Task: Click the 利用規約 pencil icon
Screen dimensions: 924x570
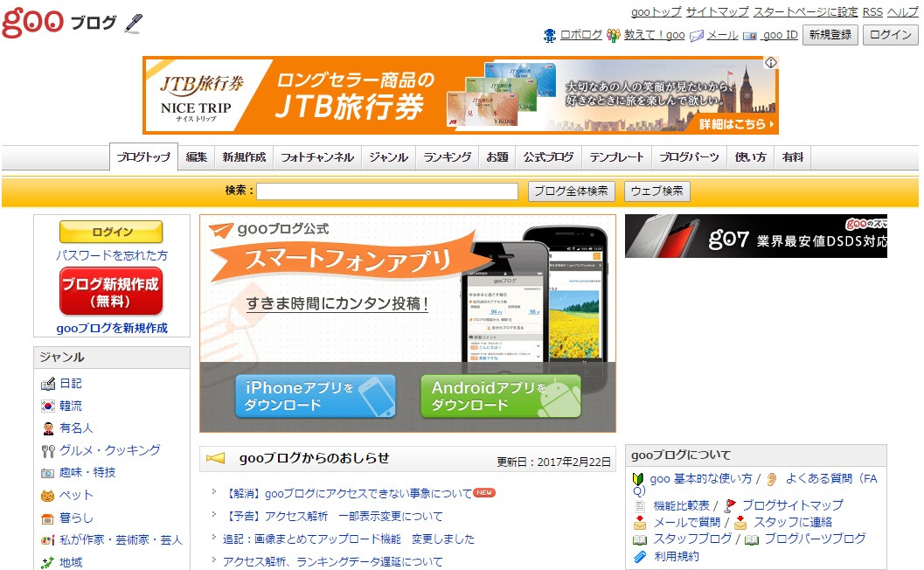Action: tap(640, 556)
